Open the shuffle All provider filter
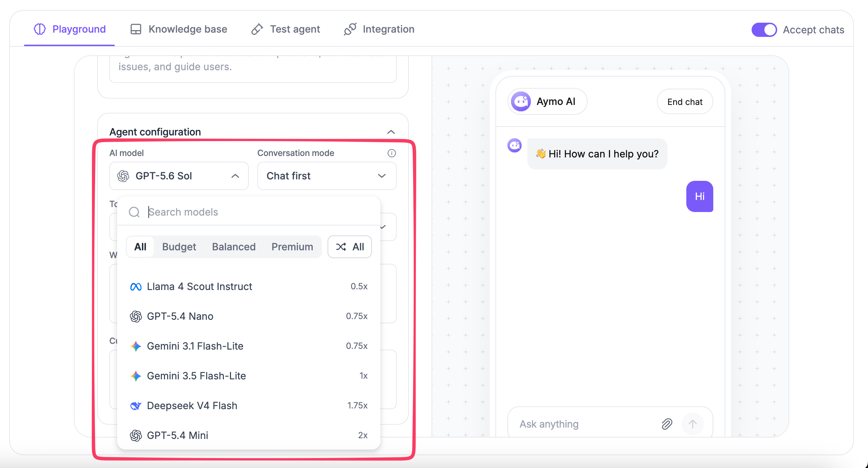868x468 pixels. coord(350,247)
